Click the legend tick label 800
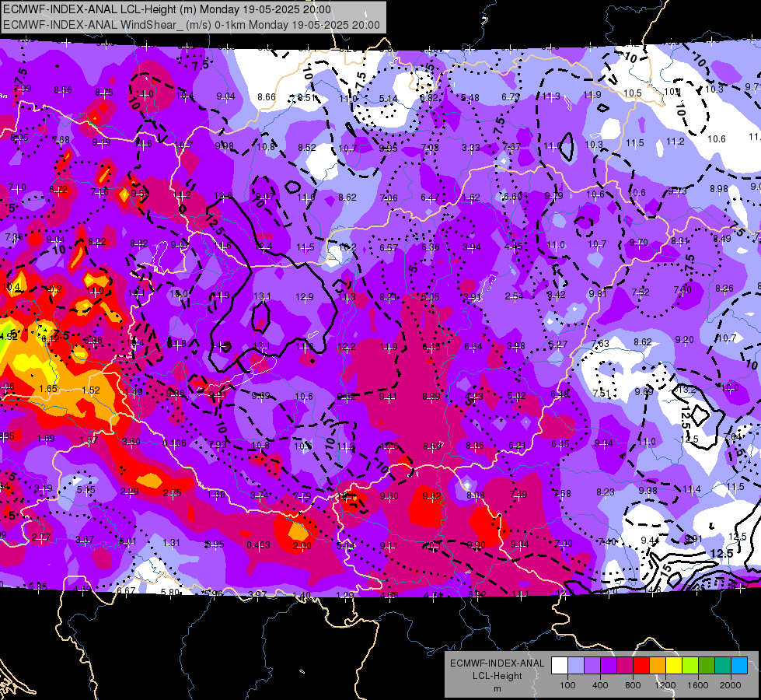The height and width of the screenshot is (700, 761). [633, 685]
